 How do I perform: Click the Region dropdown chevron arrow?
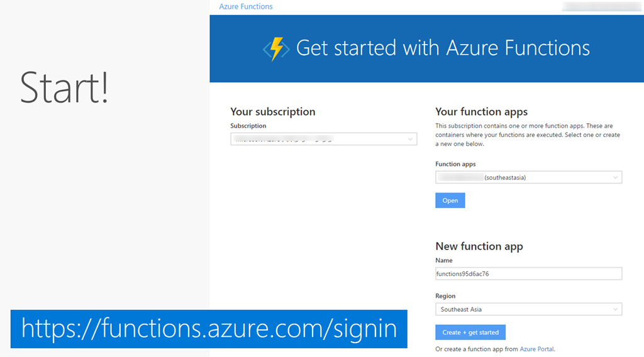(615, 309)
